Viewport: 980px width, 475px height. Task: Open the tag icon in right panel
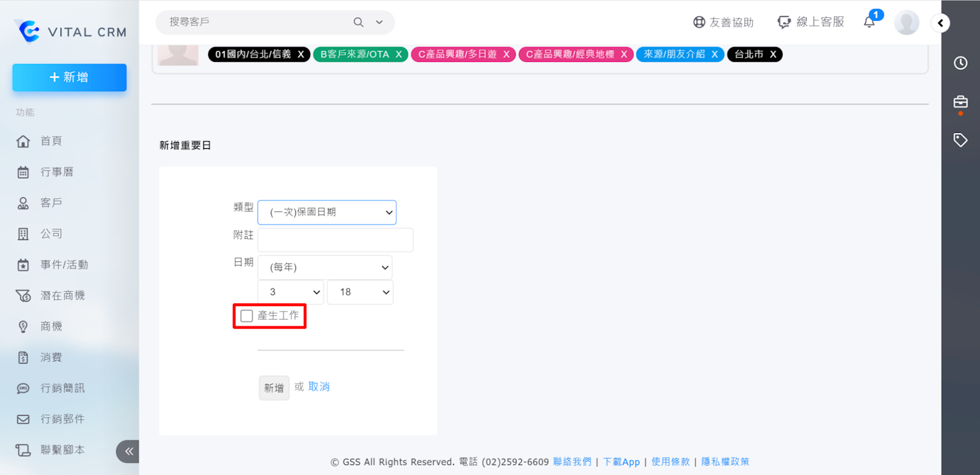[x=960, y=140]
